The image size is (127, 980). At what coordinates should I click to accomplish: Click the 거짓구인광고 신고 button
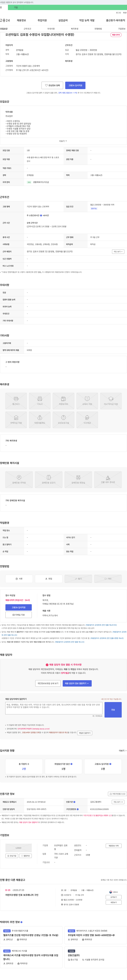[x=117, y=794]
